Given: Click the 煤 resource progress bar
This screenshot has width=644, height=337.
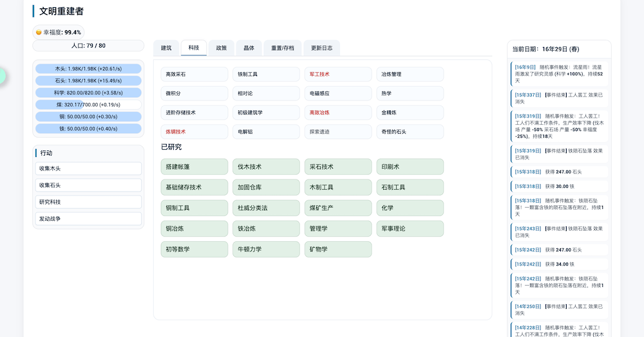Looking at the screenshot, I should coord(88,105).
